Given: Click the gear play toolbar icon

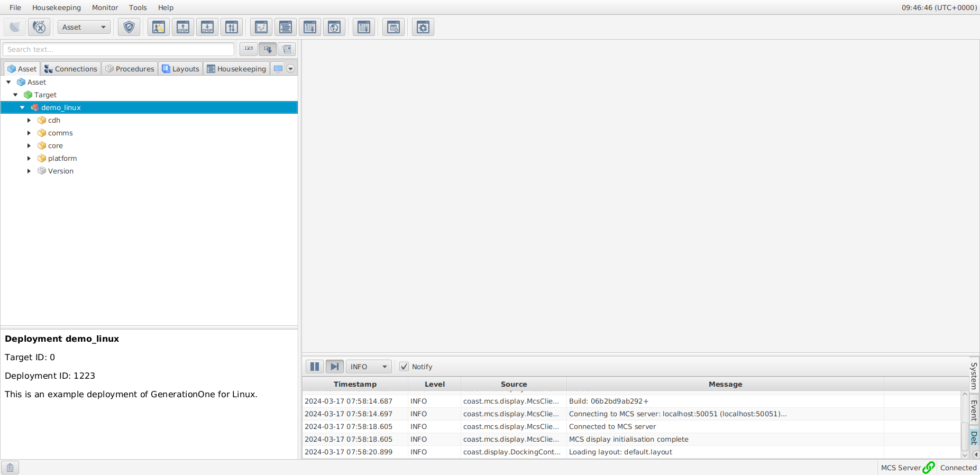Looking at the screenshot, I should (x=423, y=27).
